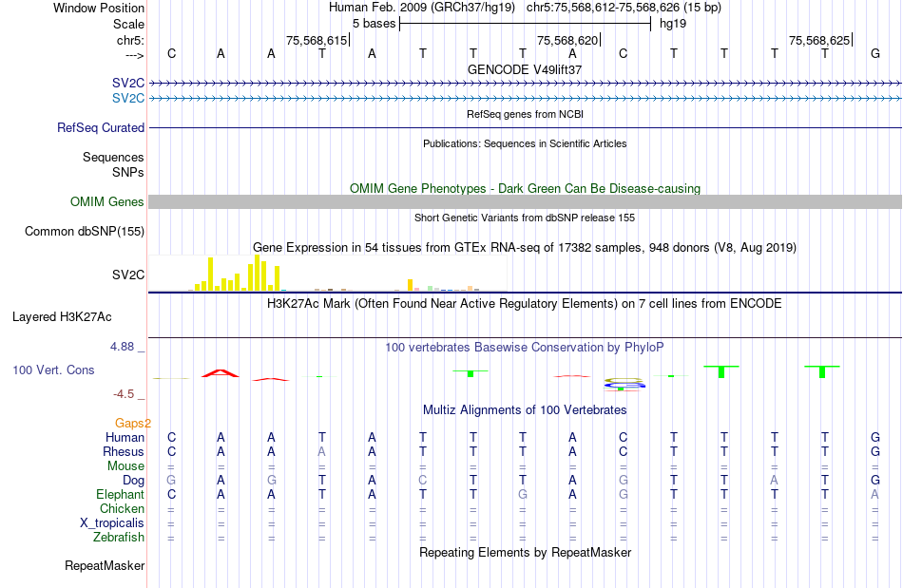Open the RepeatMasker track label

point(105,566)
